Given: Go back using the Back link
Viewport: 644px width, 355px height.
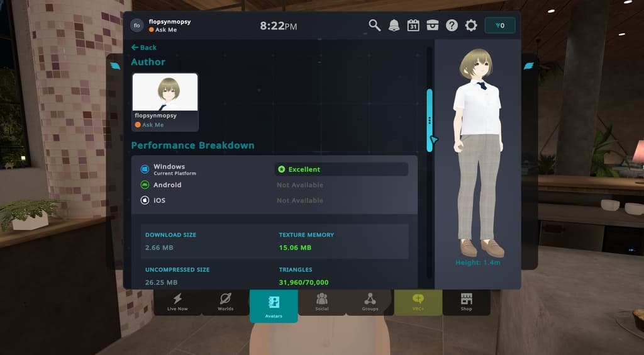Looking at the screenshot, I should [x=144, y=47].
